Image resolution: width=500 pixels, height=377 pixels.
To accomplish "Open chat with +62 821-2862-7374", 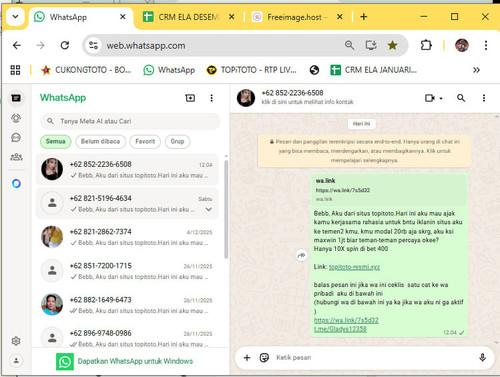I will coord(127,237).
